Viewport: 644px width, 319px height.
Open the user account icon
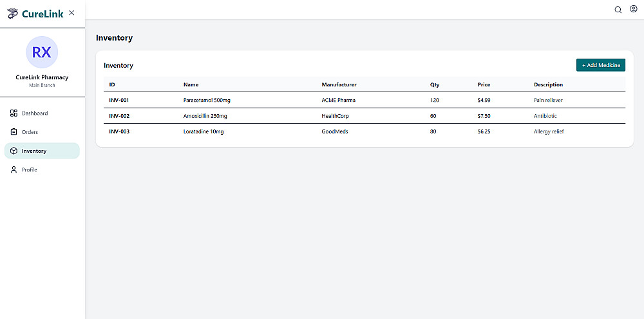click(633, 10)
